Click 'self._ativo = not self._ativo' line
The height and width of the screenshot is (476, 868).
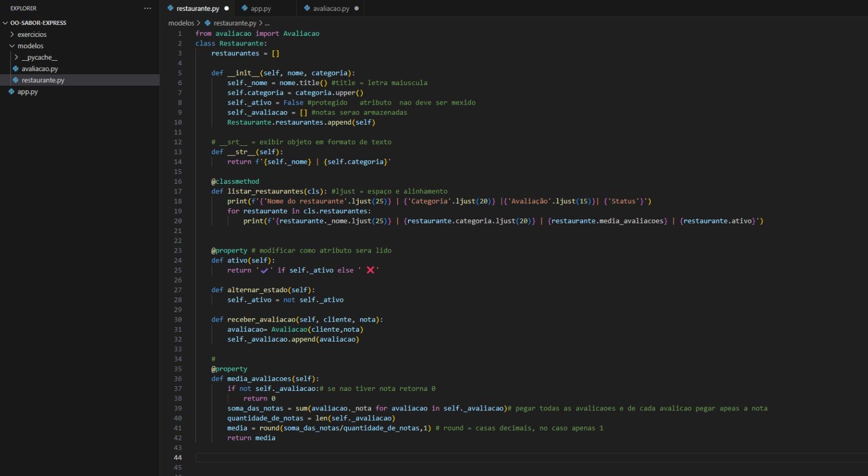point(285,300)
